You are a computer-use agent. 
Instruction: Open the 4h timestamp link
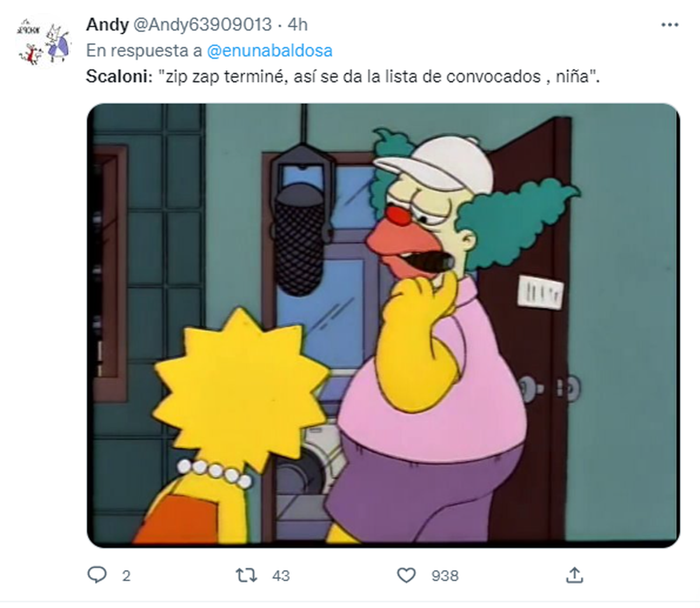[x=297, y=24]
